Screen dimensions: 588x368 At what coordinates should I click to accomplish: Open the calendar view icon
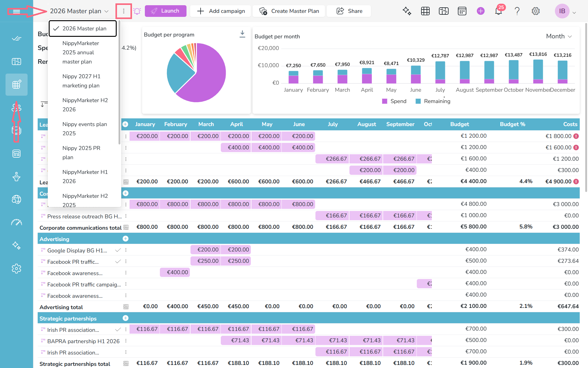point(462,11)
